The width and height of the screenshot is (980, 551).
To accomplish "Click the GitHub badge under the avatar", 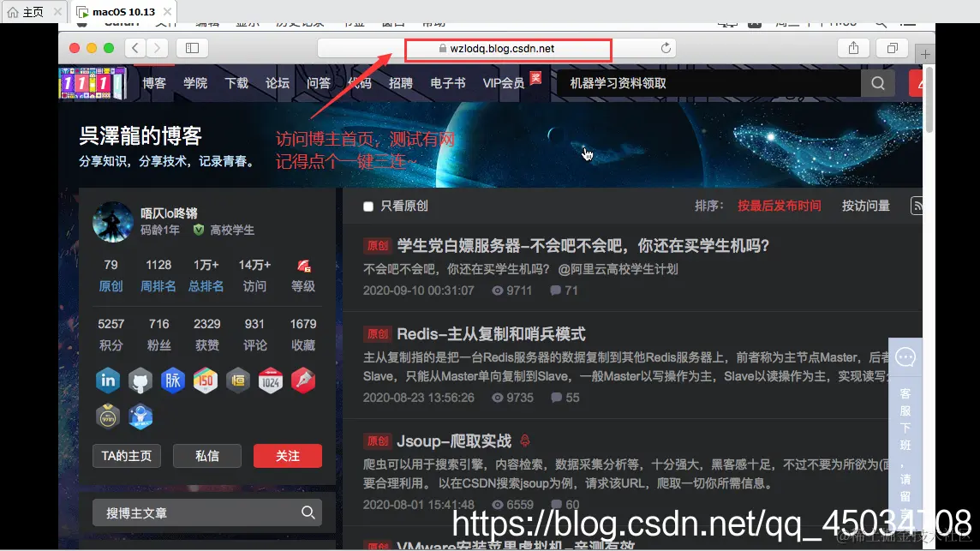I will click(x=140, y=380).
